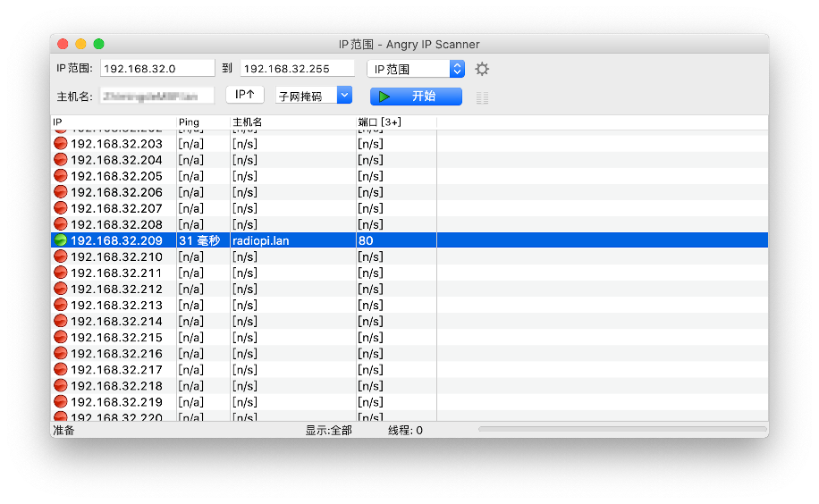The image size is (819, 504).
Task: Focus the start IP field 192.168.32.0
Action: [157, 69]
